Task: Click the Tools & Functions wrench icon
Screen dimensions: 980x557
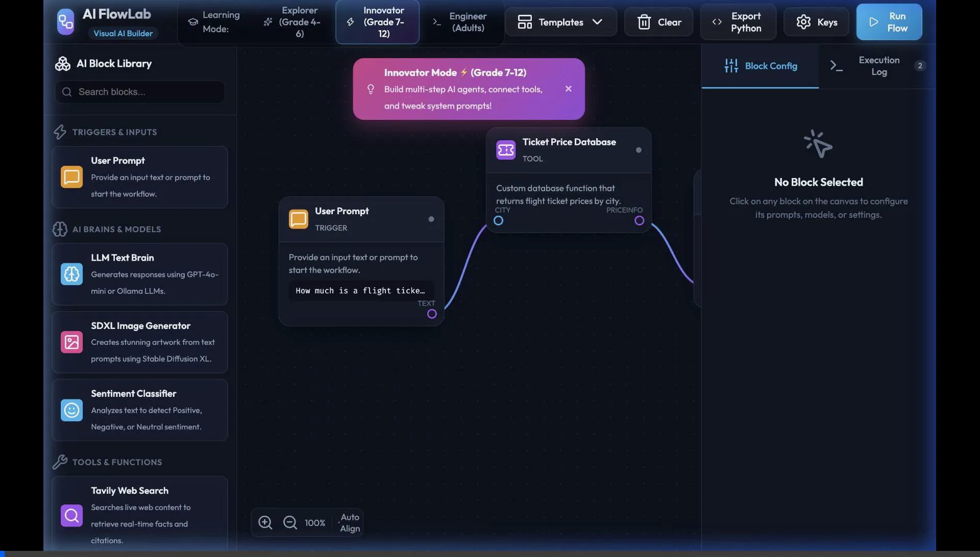Action: tap(60, 462)
